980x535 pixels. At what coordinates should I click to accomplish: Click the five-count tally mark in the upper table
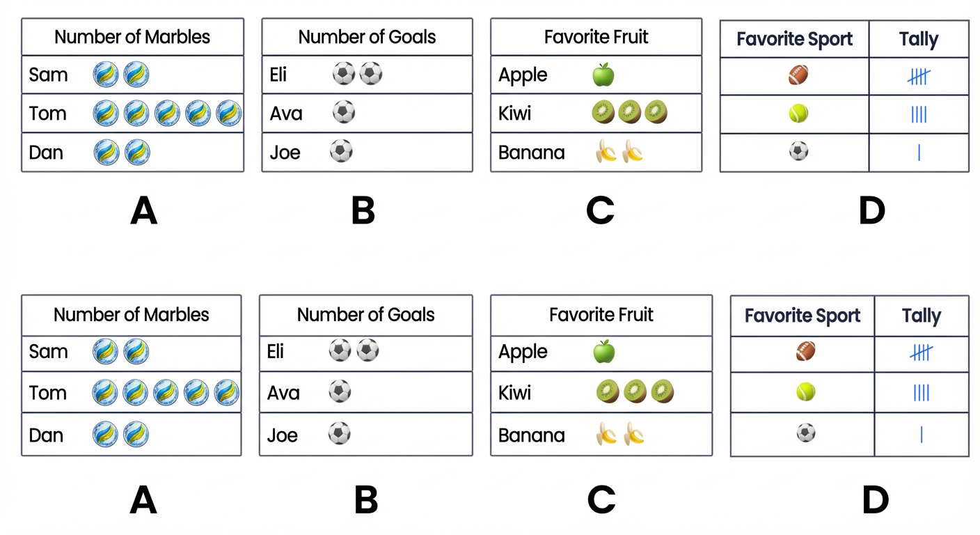click(x=919, y=77)
